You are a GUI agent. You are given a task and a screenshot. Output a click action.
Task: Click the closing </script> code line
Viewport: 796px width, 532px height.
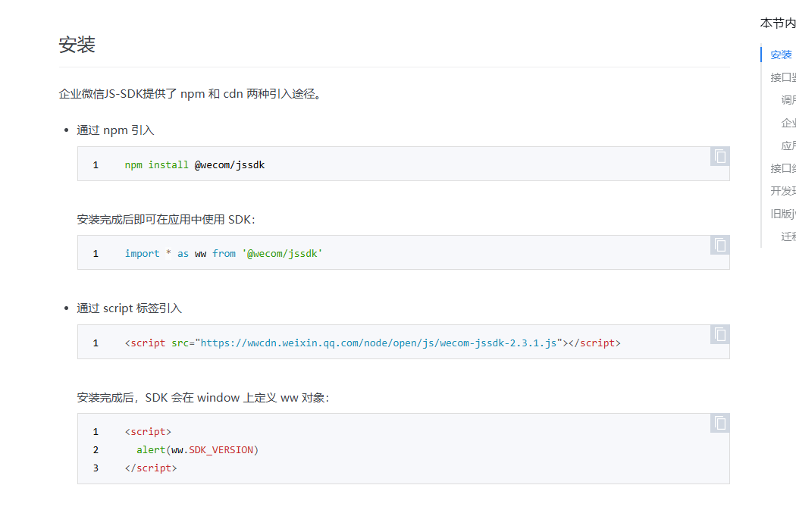151,468
